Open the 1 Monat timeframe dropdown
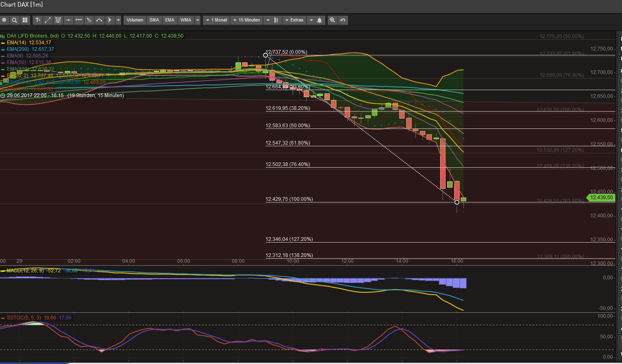Screen dimensions: 622x364 tap(216, 20)
